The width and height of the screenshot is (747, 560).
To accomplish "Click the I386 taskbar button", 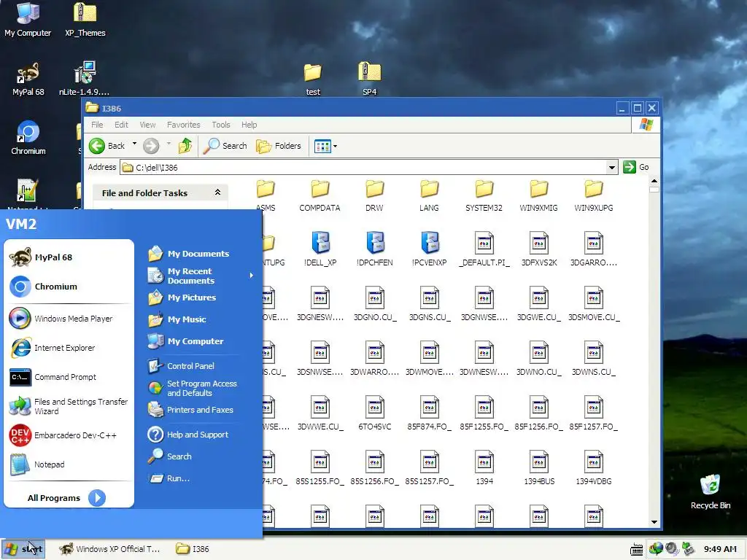I will [193, 549].
